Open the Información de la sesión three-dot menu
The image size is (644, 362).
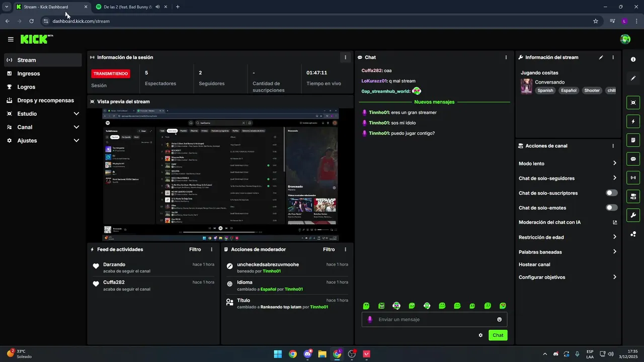(345, 57)
